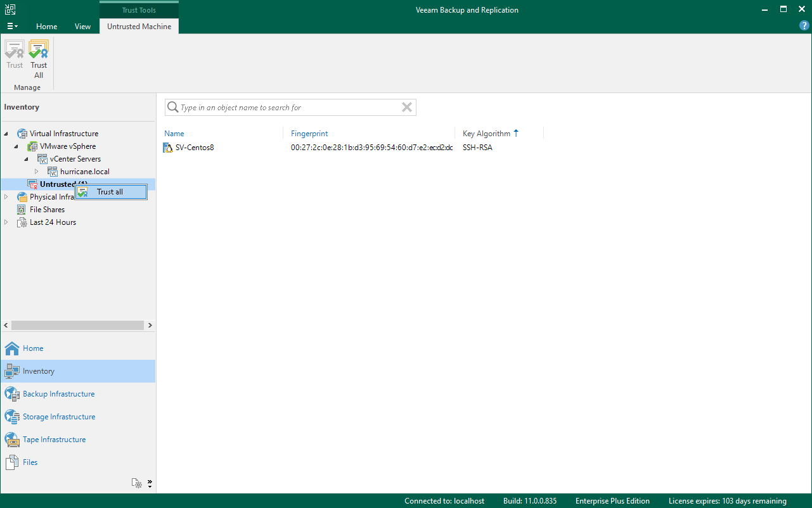812x508 pixels.
Task: Select hurricane.local in the tree
Action: pos(85,172)
